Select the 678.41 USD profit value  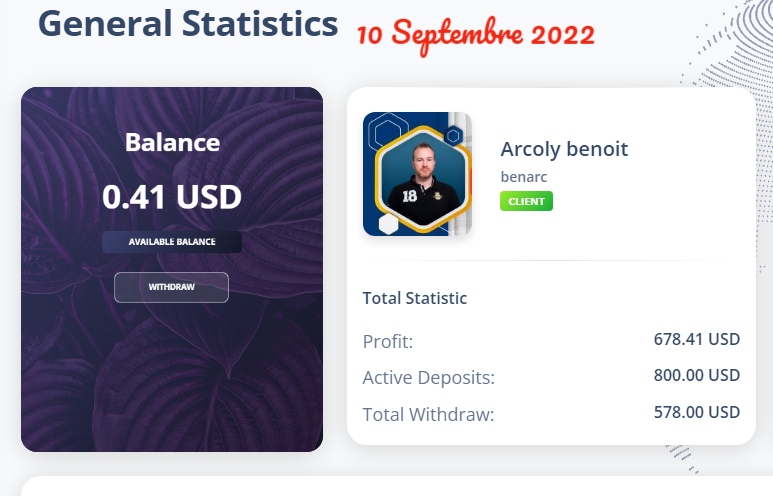pos(696,340)
